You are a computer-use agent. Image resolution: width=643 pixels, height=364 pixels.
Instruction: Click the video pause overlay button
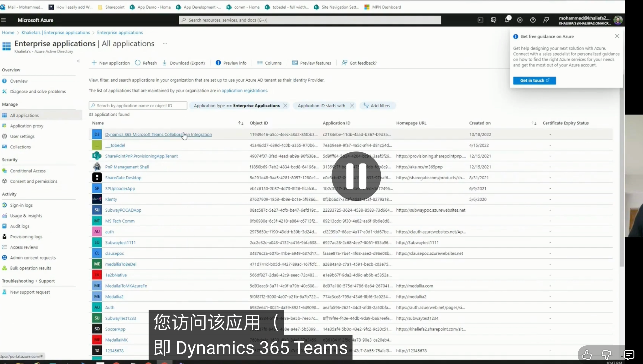(x=356, y=176)
